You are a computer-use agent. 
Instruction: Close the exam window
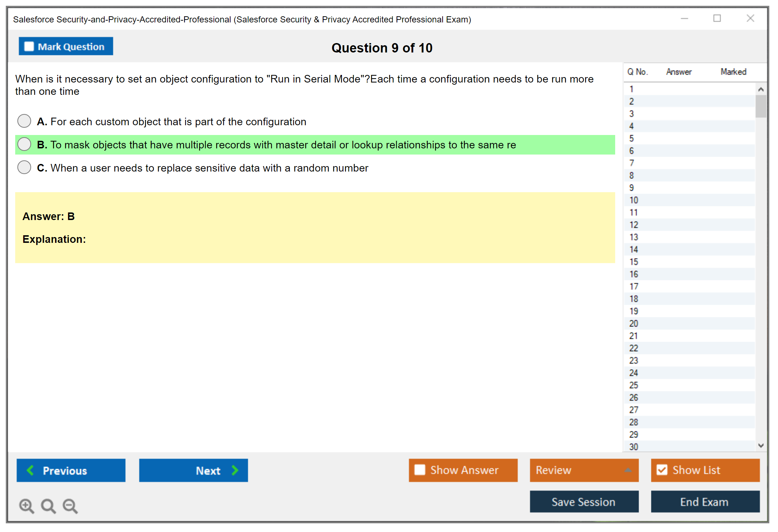pyautogui.click(x=750, y=18)
